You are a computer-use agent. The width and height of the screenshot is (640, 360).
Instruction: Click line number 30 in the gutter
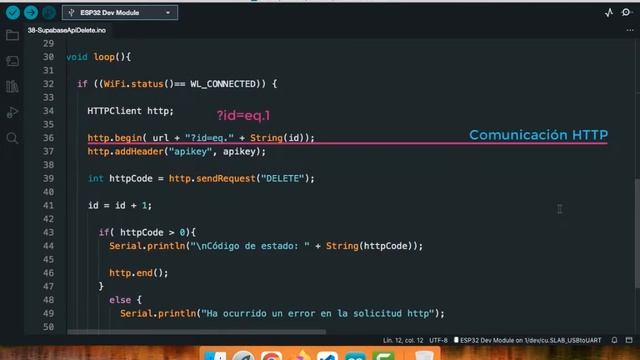coord(48,57)
